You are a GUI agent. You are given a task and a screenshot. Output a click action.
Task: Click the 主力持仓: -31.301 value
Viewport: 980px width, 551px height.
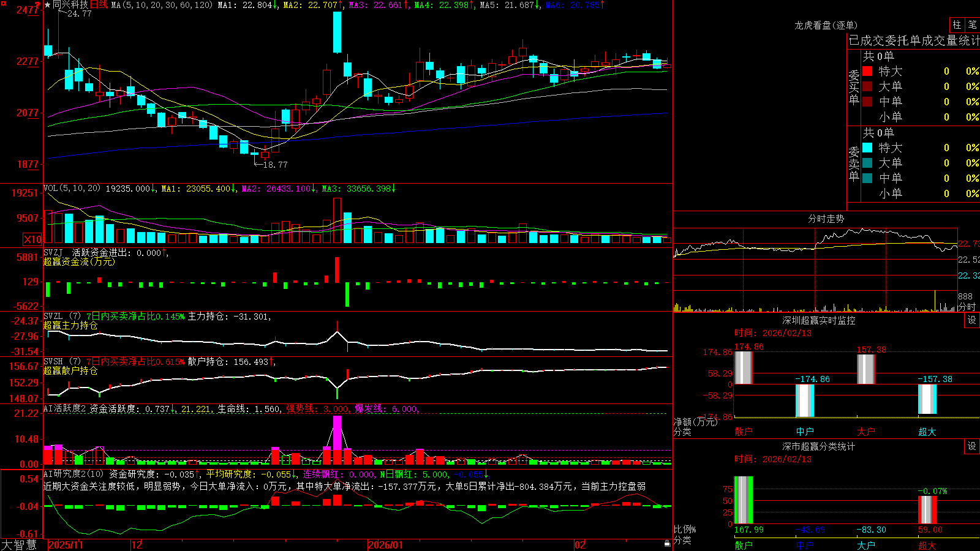tap(228, 317)
